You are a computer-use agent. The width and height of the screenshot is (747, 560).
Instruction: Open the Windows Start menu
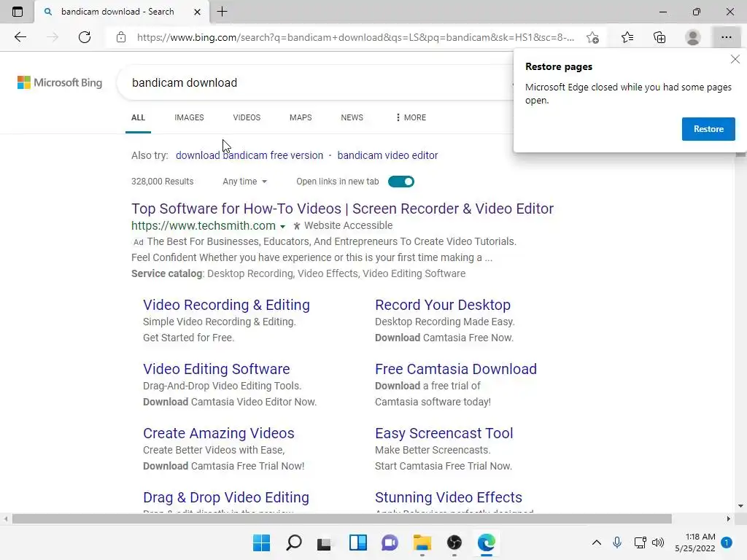pos(261,542)
